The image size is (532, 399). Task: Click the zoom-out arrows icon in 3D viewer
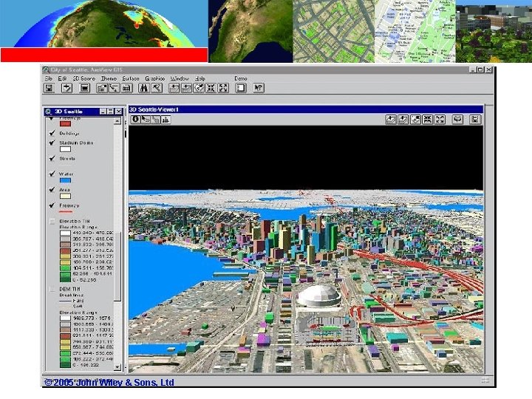point(440,119)
